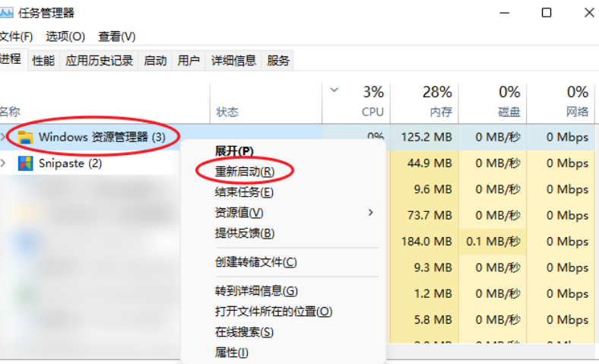Click the Snipaste app icon

[x=26, y=163]
